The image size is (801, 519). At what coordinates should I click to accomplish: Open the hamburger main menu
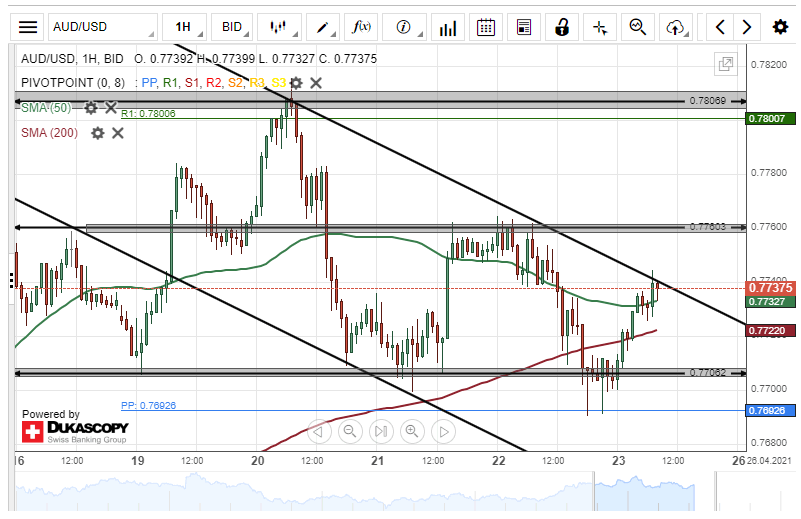(x=28, y=27)
